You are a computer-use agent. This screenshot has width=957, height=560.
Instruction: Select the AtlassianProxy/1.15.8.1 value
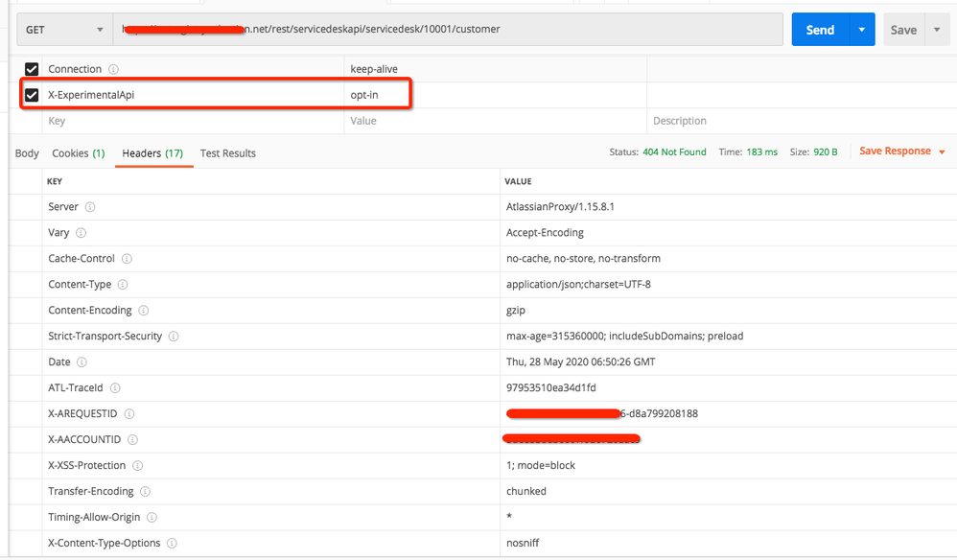[x=560, y=207]
